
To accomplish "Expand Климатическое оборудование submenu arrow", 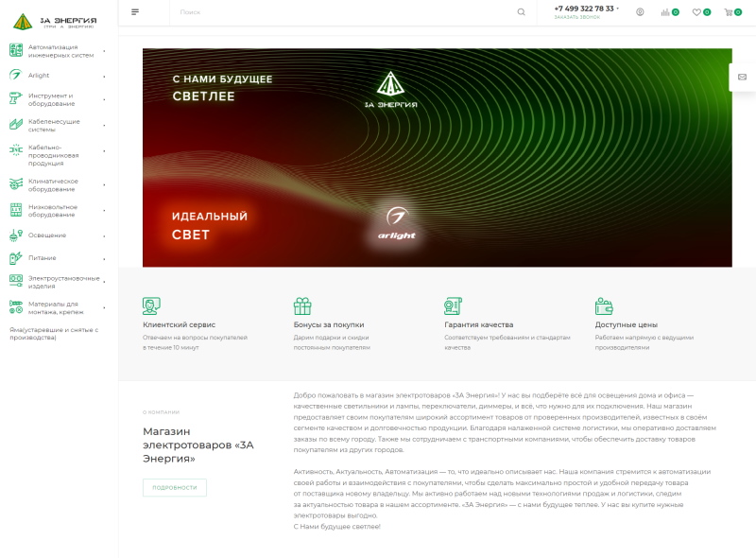I will [x=104, y=184].
